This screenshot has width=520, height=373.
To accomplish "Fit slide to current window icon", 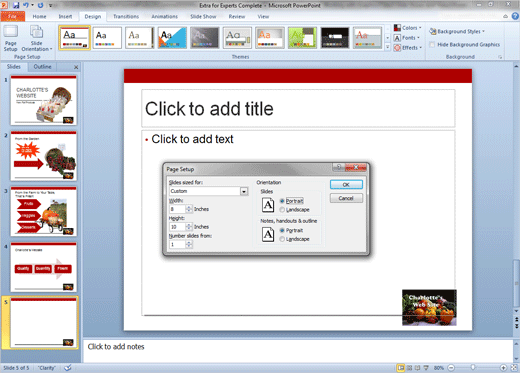I will [514, 368].
